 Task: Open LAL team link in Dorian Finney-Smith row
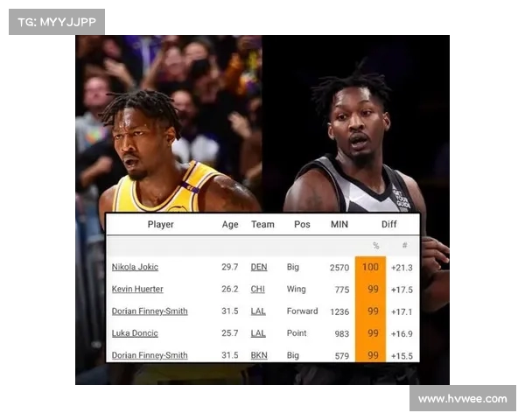(258, 311)
